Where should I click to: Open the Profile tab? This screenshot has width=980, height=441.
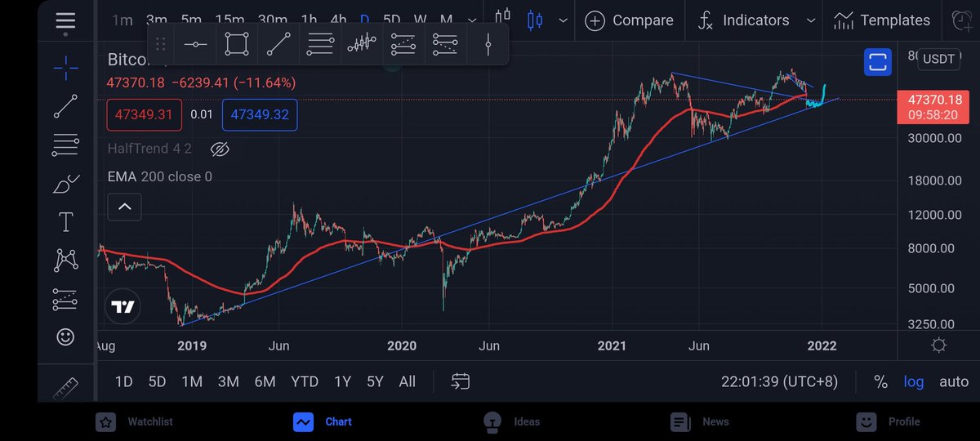click(x=888, y=421)
